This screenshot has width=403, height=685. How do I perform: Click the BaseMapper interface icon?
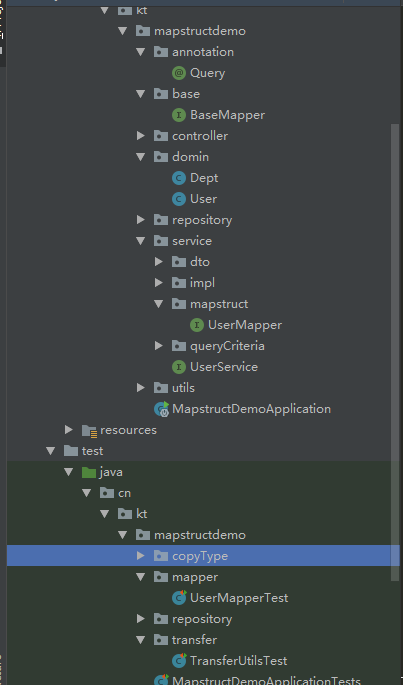click(178, 115)
